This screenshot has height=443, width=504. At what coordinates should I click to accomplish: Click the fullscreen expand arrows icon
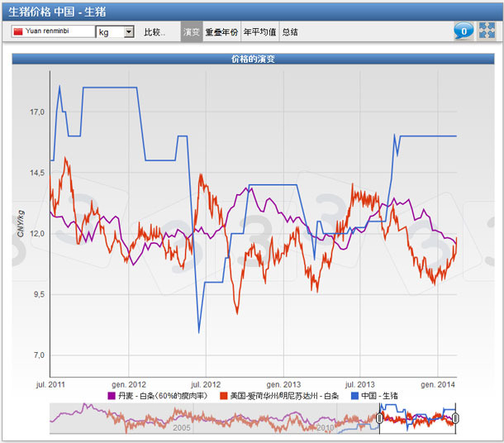coord(487,31)
